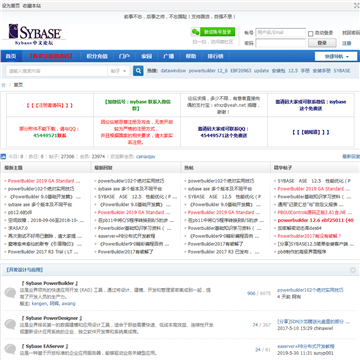Click the width toggle icon at top right
Screen dimensions: 360x360
[356, 6]
